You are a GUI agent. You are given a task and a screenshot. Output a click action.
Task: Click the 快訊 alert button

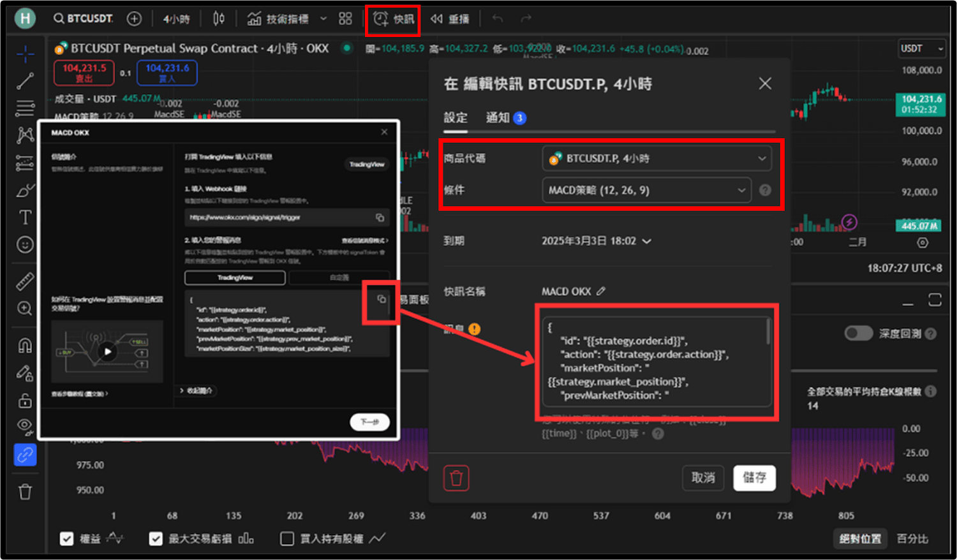pos(393,19)
